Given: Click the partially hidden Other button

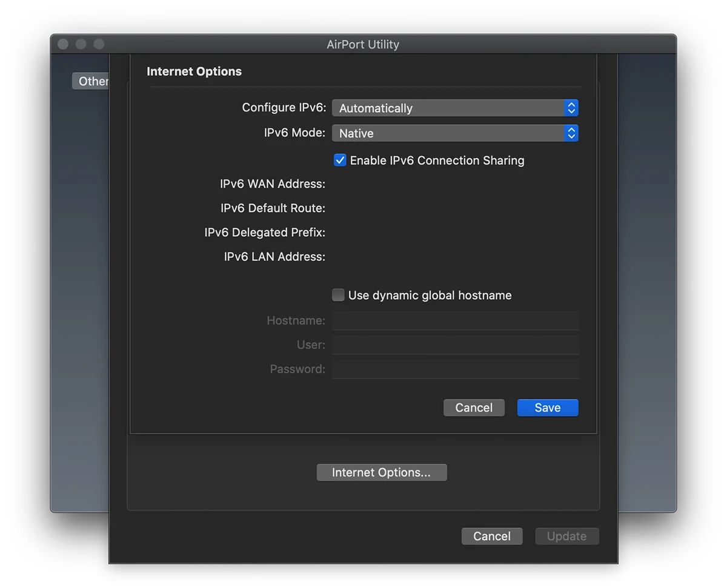Looking at the screenshot, I should 91,81.
